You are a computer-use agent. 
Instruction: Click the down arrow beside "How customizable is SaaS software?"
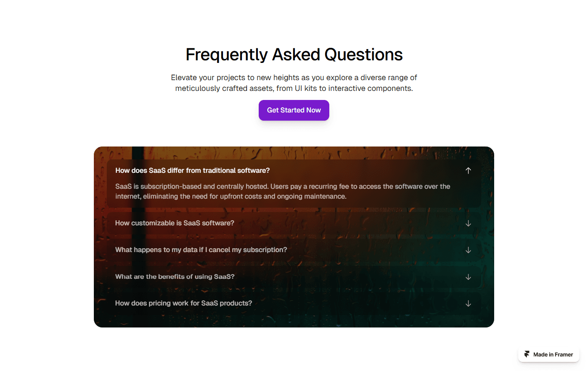point(468,223)
